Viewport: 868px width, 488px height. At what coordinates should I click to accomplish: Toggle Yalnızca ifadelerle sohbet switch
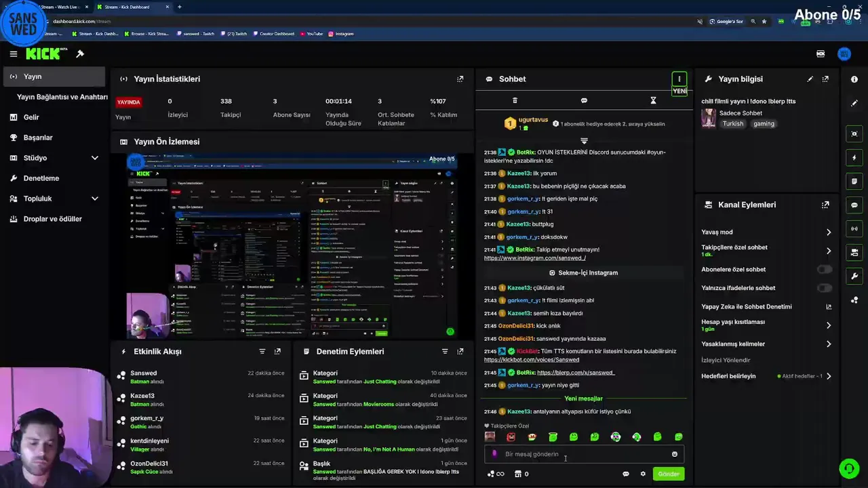pos(824,287)
